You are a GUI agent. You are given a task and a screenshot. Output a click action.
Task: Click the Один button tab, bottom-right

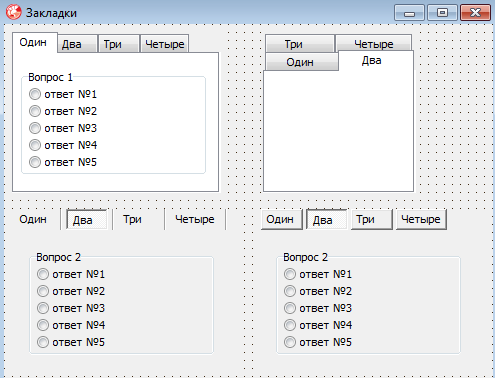pos(282,219)
